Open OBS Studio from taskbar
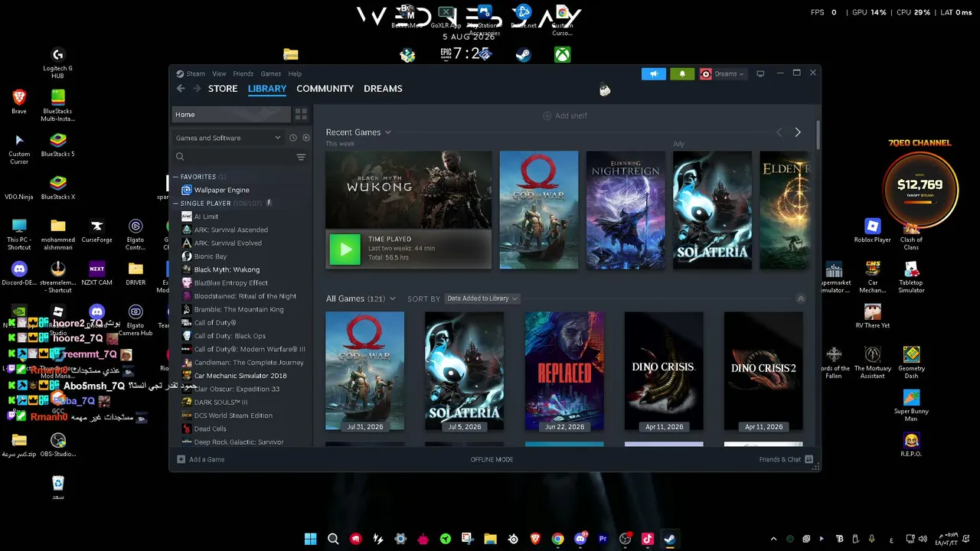This screenshot has height=551, width=980. pyautogui.click(x=625, y=539)
